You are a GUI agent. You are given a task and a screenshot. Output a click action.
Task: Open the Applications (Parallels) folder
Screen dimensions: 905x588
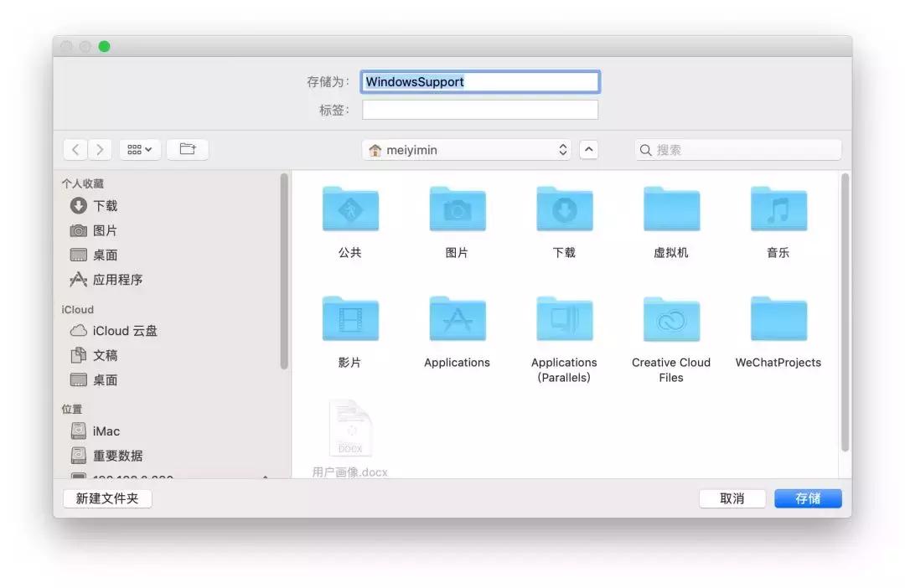point(564,320)
